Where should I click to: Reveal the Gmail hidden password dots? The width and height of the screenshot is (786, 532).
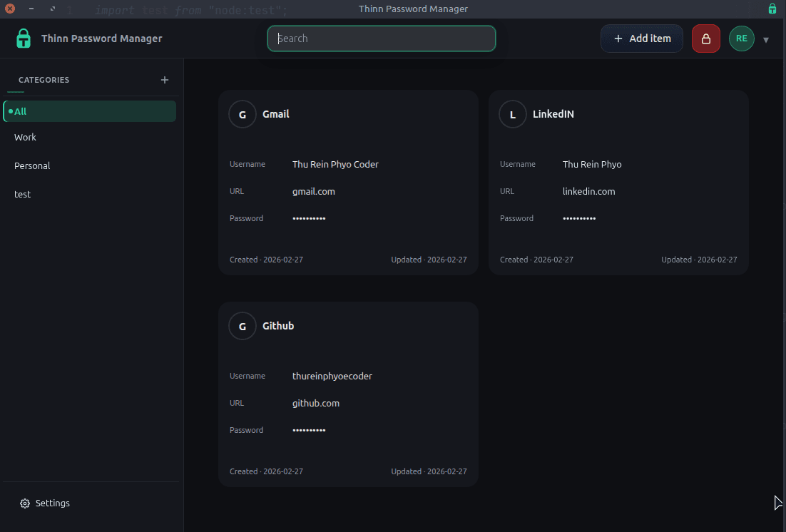[x=309, y=218]
